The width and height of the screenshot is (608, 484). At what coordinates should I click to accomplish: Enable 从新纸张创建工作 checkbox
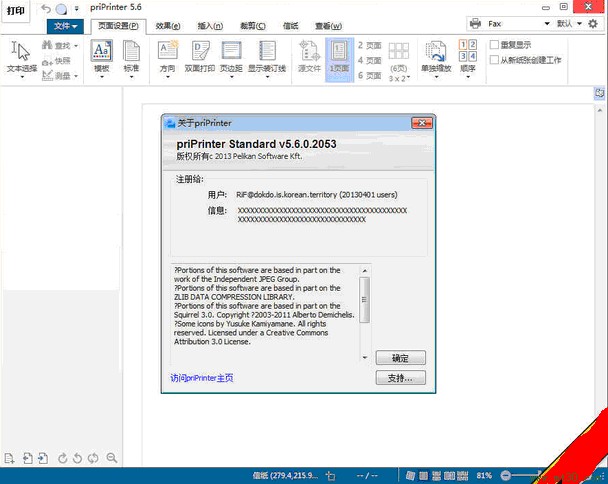click(495, 60)
